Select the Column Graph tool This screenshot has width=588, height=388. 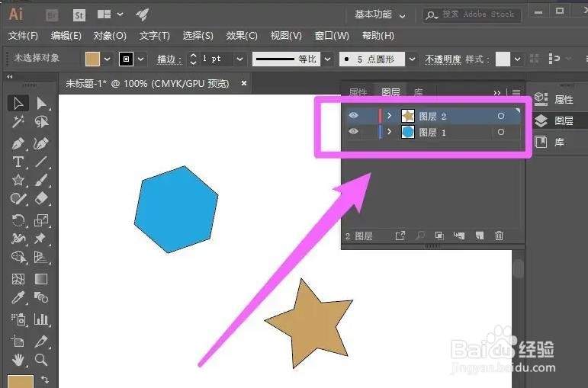[41, 319]
